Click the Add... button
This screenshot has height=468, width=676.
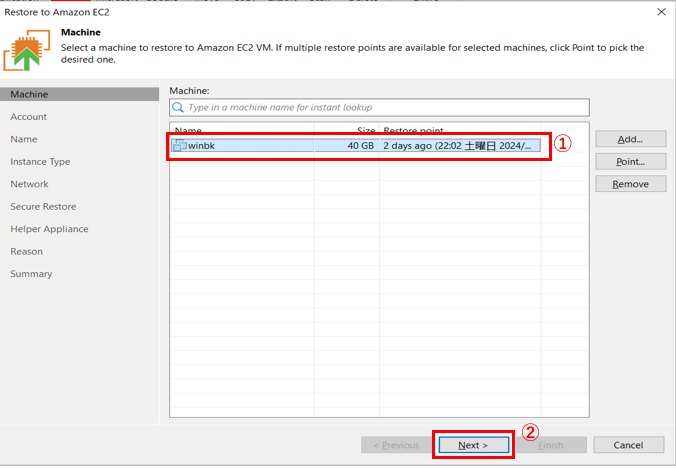click(x=630, y=139)
